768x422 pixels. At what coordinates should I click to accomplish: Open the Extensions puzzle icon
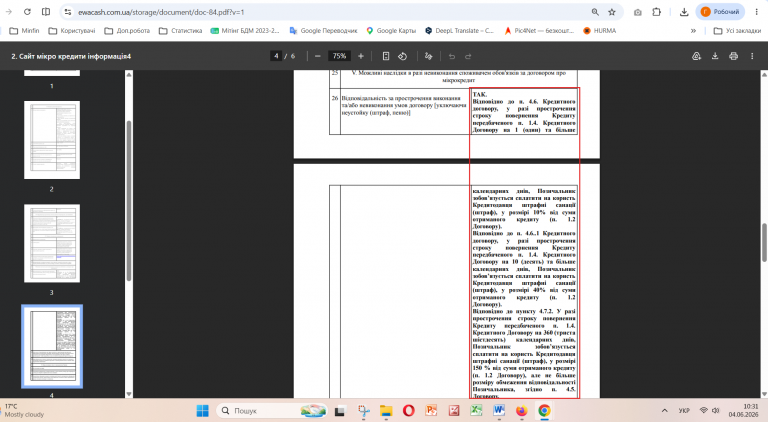point(657,12)
